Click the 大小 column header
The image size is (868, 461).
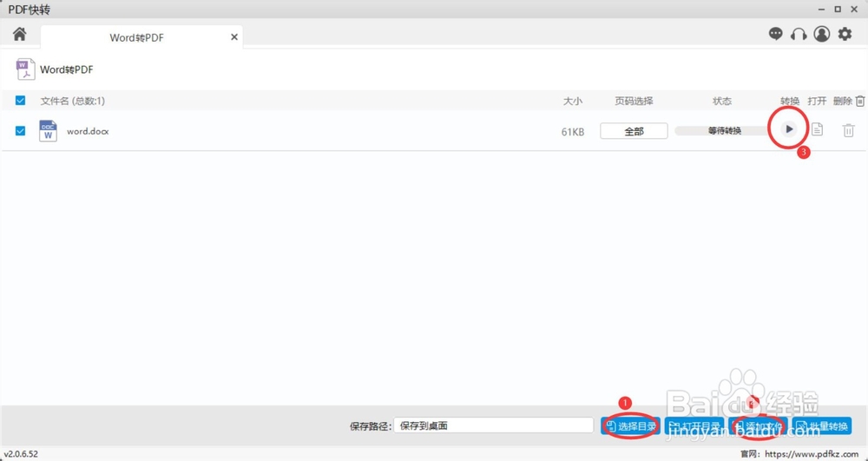(x=573, y=101)
